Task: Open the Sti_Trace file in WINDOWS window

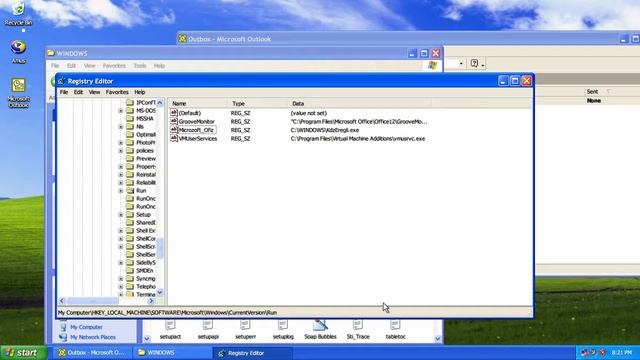Action: click(x=358, y=330)
